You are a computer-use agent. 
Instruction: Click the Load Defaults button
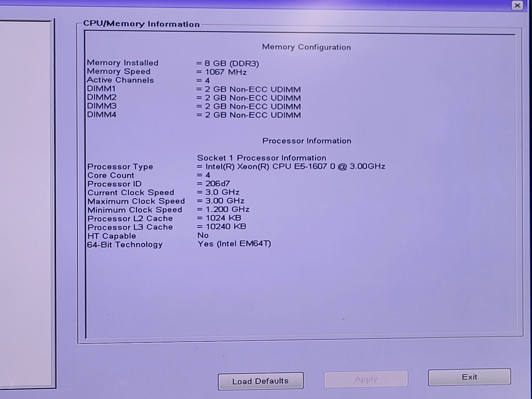(x=260, y=381)
